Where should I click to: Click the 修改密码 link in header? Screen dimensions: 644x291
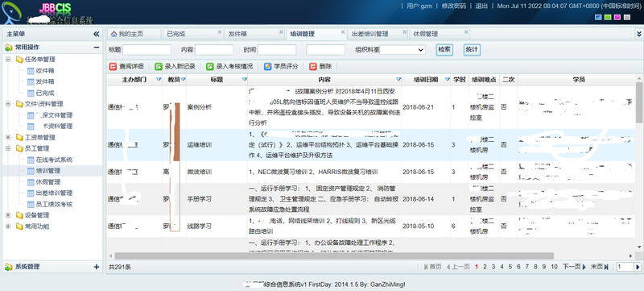pos(454,6)
